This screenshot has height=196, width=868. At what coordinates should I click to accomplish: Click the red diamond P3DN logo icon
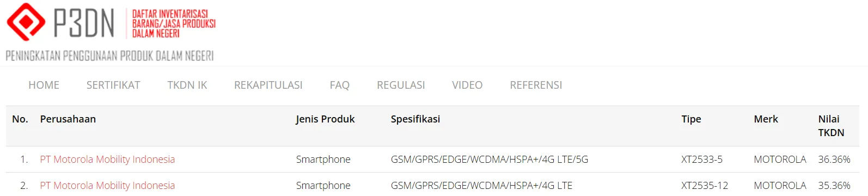tap(26, 22)
